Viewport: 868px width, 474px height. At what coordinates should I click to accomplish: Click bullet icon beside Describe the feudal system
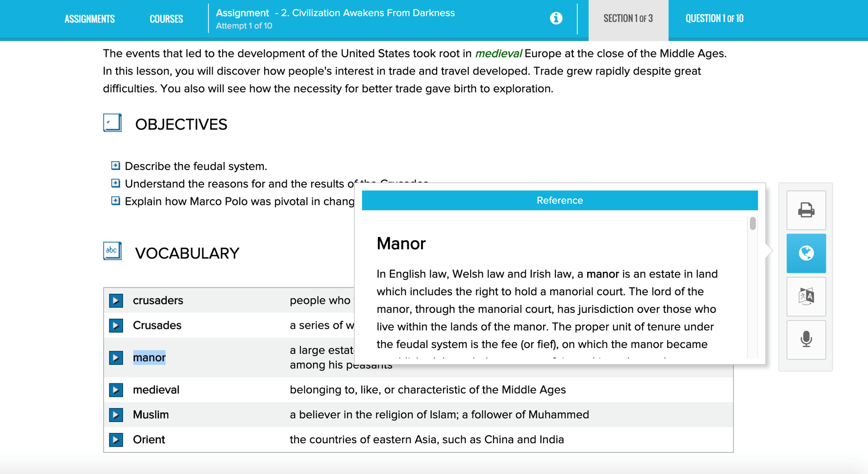(115, 166)
